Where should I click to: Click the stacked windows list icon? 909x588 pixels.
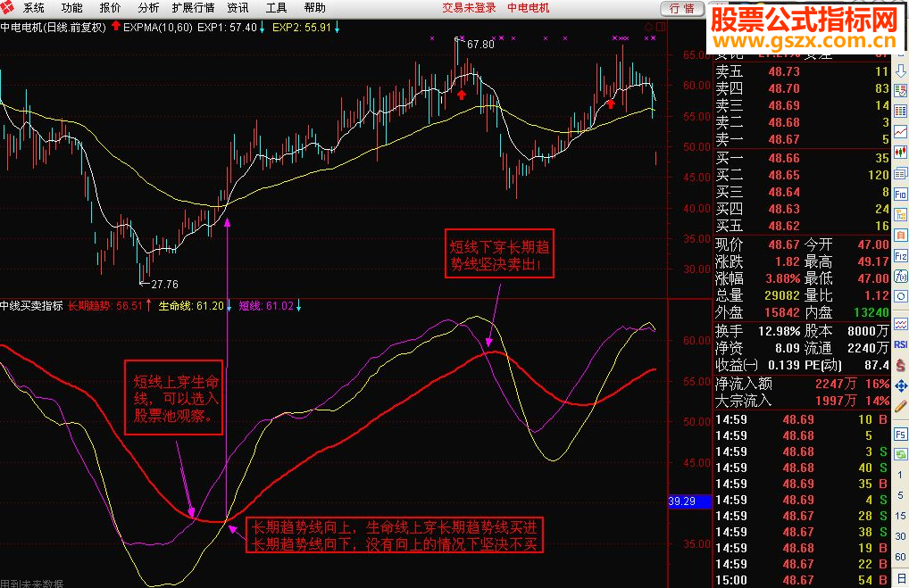[x=900, y=173]
